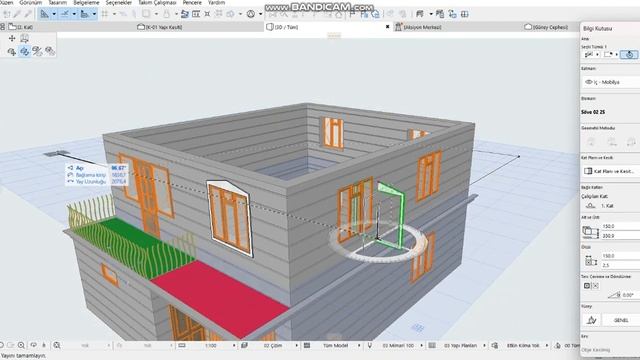The height and width of the screenshot is (360, 640).
Task: Open the Mobilya layer dropdown
Action: pyautogui.click(x=611, y=82)
